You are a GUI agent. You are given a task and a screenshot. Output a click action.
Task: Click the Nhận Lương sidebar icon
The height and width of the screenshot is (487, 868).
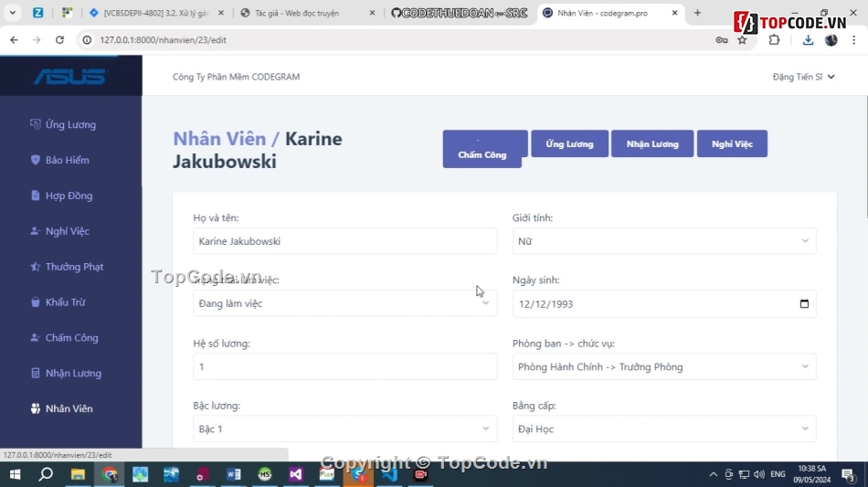[x=36, y=374]
